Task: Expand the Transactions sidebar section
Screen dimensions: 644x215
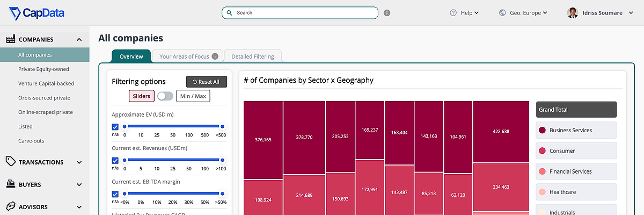Action: (79, 162)
